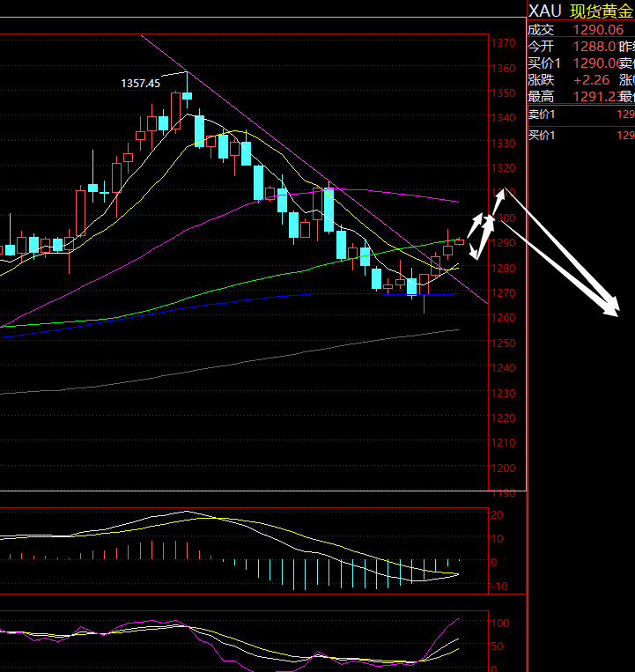Click the 1230 price axis label
This screenshot has height=672, width=635.
tap(504, 394)
